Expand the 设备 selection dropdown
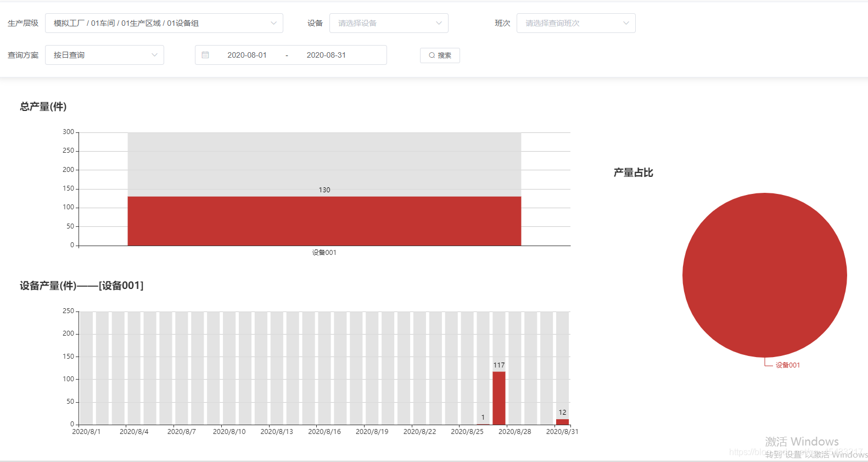 [x=389, y=23]
